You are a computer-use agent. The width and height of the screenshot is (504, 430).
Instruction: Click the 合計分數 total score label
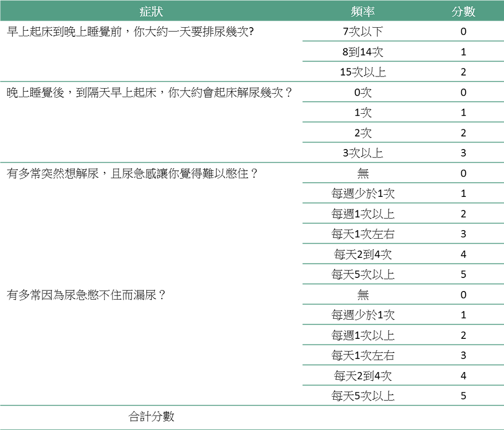[151, 416]
